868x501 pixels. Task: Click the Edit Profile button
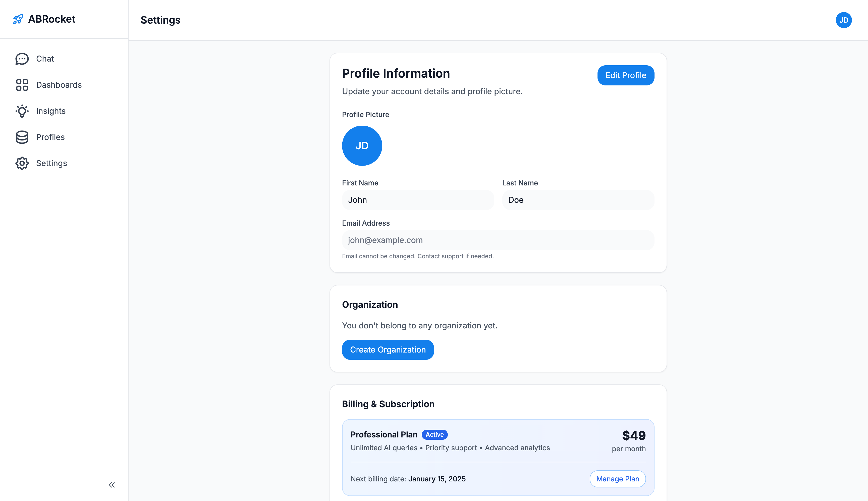(625, 75)
